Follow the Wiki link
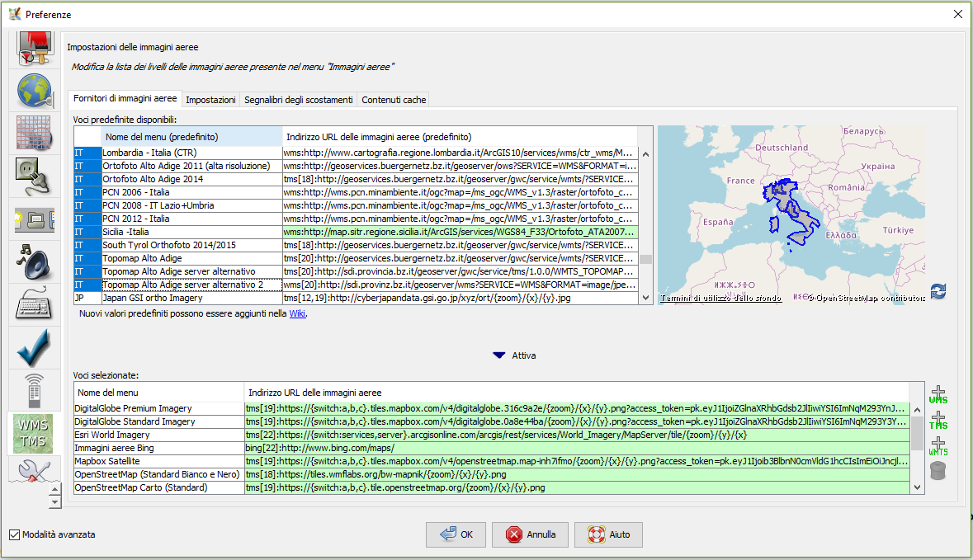Image resolution: width=973 pixels, height=560 pixels. (297, 313)
